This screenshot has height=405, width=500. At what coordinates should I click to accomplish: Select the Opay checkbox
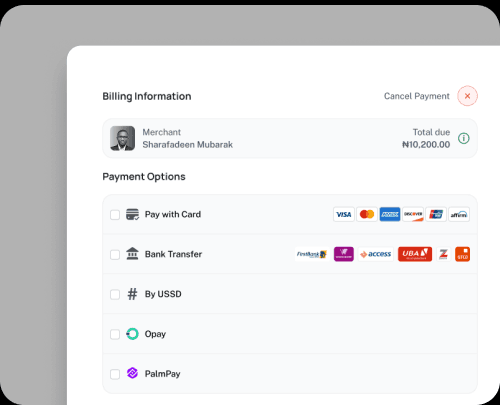[115, 334]
